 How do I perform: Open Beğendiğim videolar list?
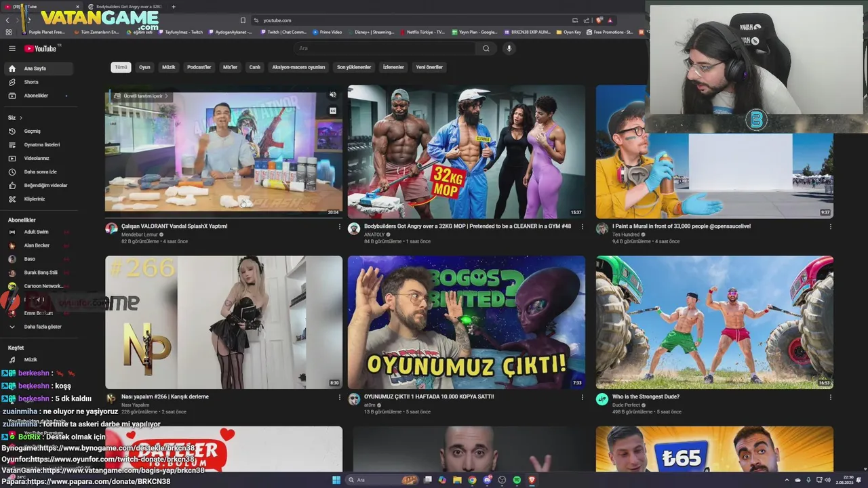pos(38,185)
